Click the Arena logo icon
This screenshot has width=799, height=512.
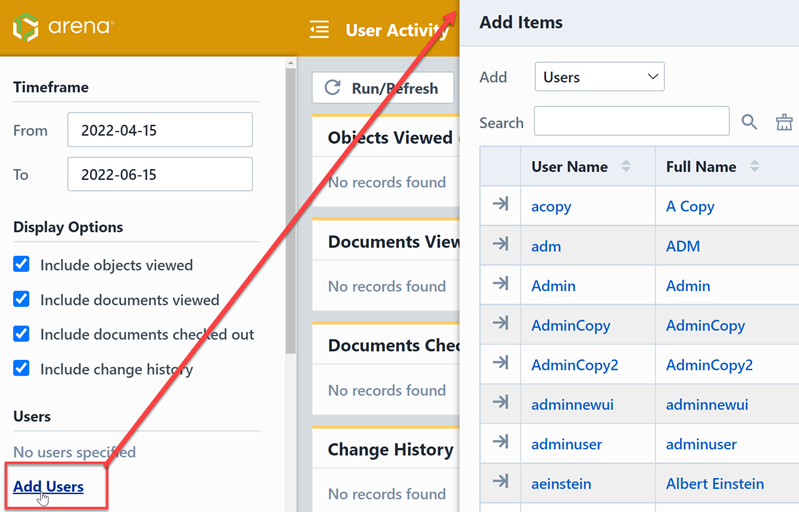[x=25, y=27]
